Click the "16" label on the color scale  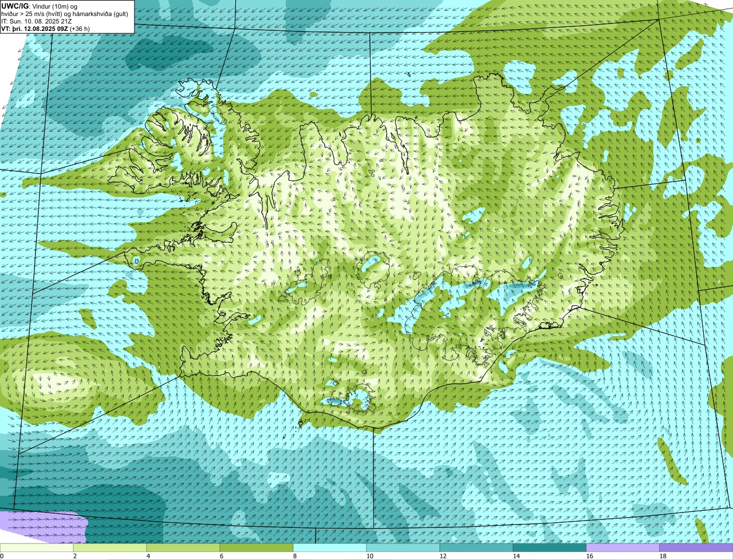590,556
